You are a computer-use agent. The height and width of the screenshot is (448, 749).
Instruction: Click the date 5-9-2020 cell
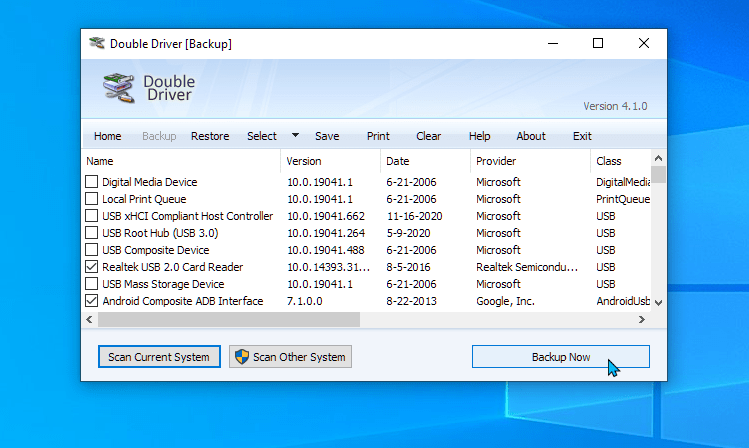pyautogui.click(x=408, y=233)
